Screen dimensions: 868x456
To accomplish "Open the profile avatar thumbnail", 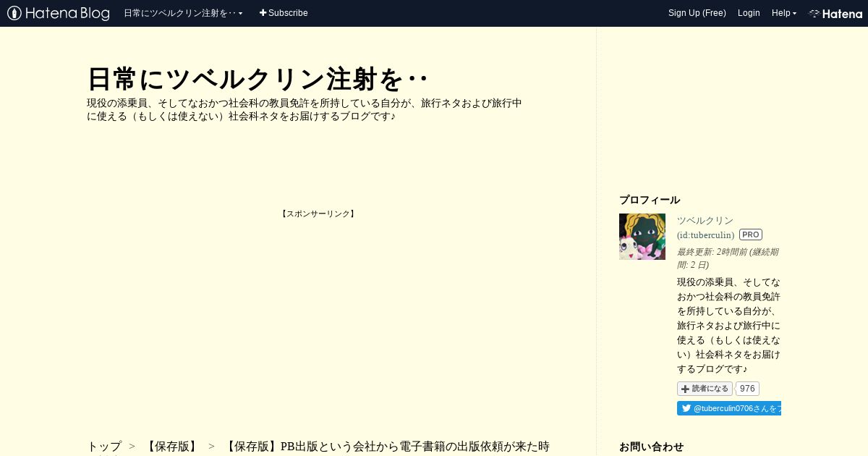I will coord(642,237).
